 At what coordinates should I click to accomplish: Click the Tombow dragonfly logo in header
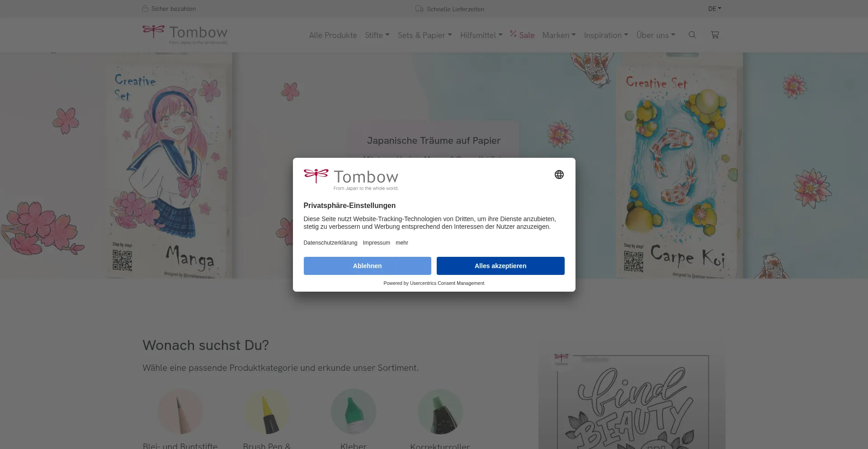[185, 34]
